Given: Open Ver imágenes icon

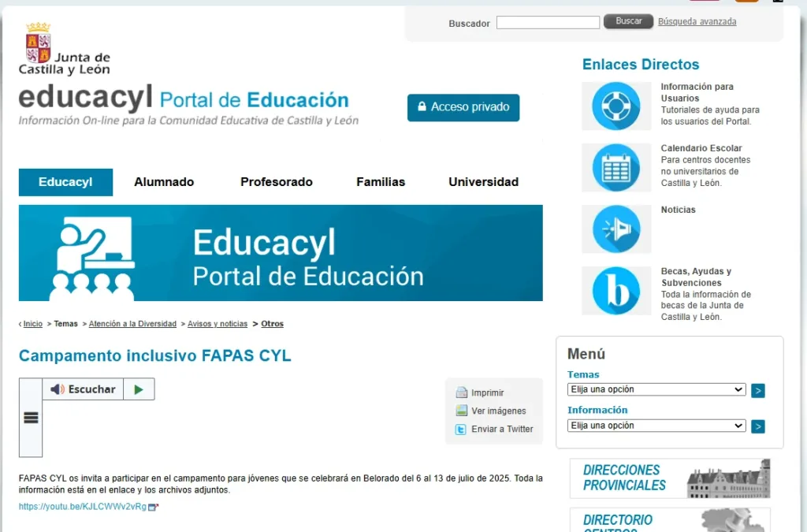Looking at the screenshot, I should coord(461,411).
